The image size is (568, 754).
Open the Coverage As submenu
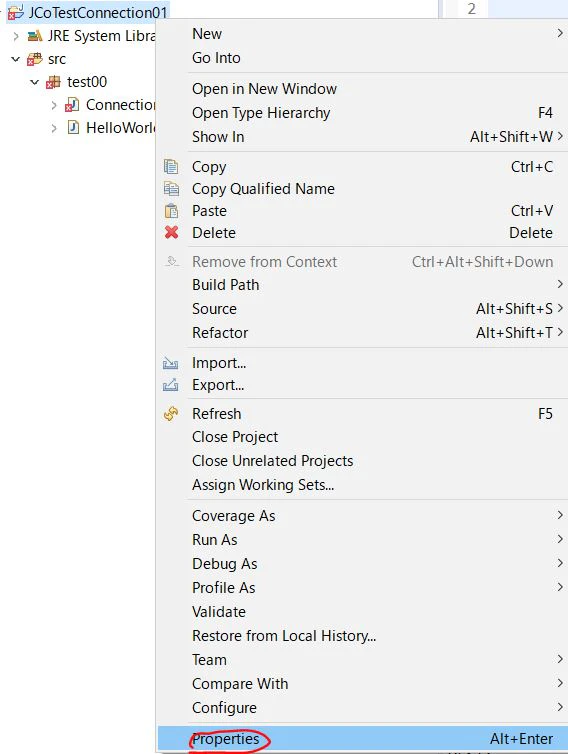tap(362, 515)
